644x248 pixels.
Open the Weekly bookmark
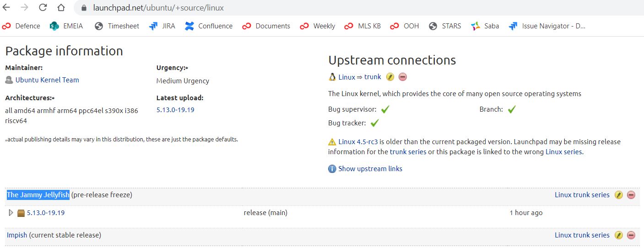point(318,26)
